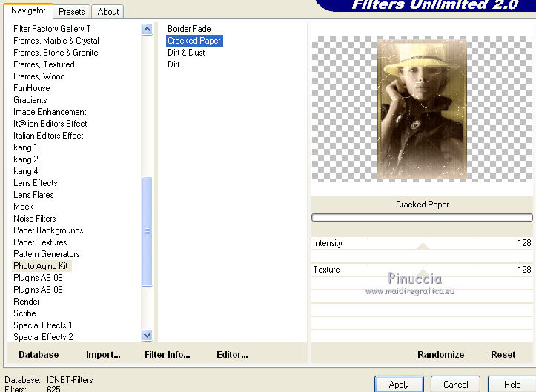The height and width of the screenshot is (392, 536).
Task: Click the Import... button
Action: (x=103, y=355)
